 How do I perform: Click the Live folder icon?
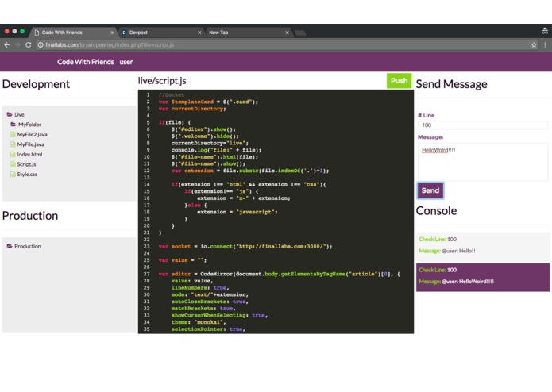[x=10, y=114]
